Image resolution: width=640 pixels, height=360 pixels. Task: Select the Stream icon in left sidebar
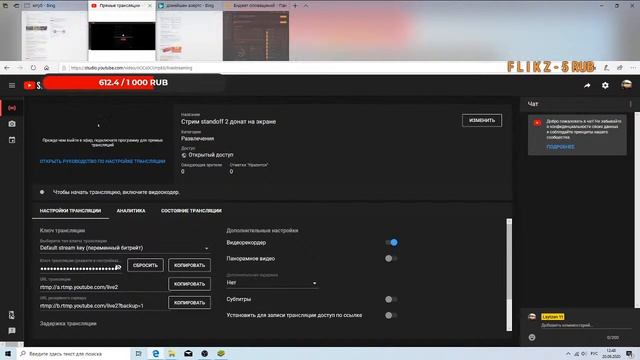(x=12, y=108)
